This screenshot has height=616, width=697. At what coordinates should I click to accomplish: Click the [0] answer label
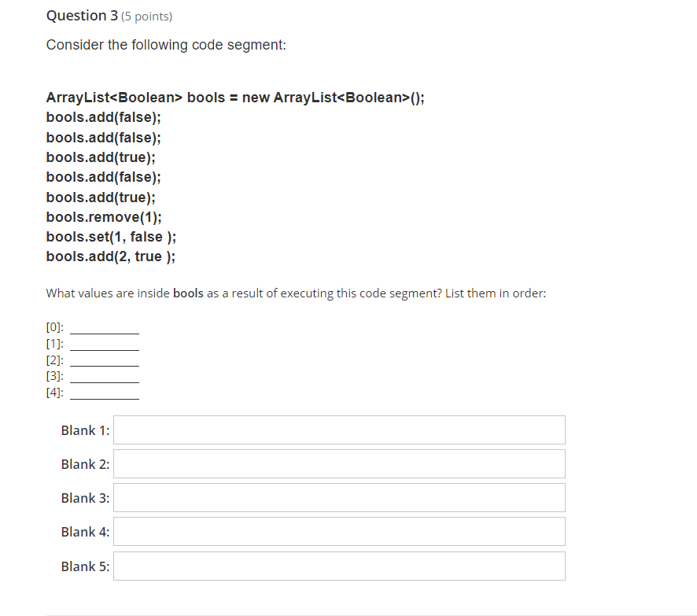pos(53,326)
